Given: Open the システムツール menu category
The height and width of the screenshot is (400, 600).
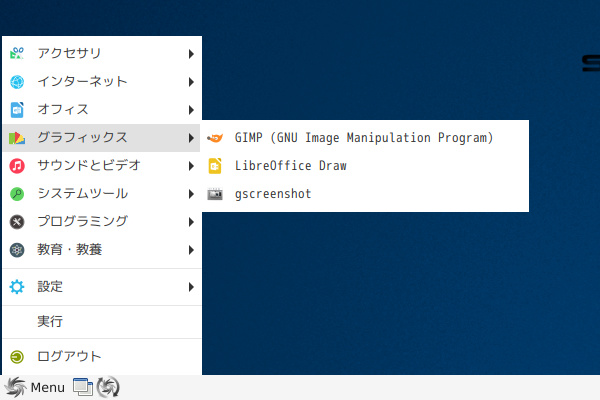Looking at the screenshot, I should (102, 194).
